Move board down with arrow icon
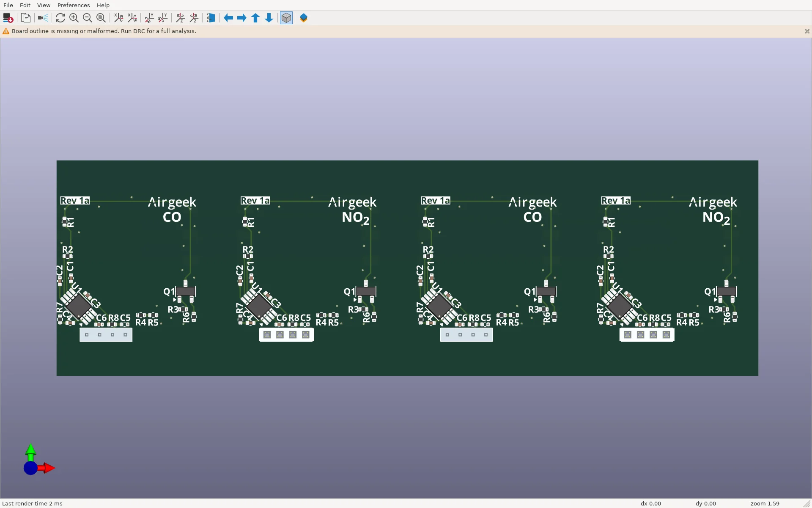This screenshot has height=508, width=812. tap(269, 18)
